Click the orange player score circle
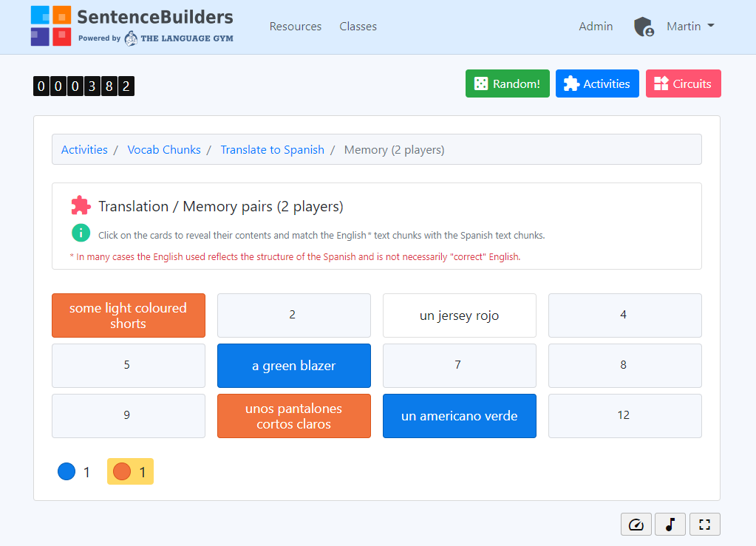This screenshot has width=756, height=546. (122, 471)
